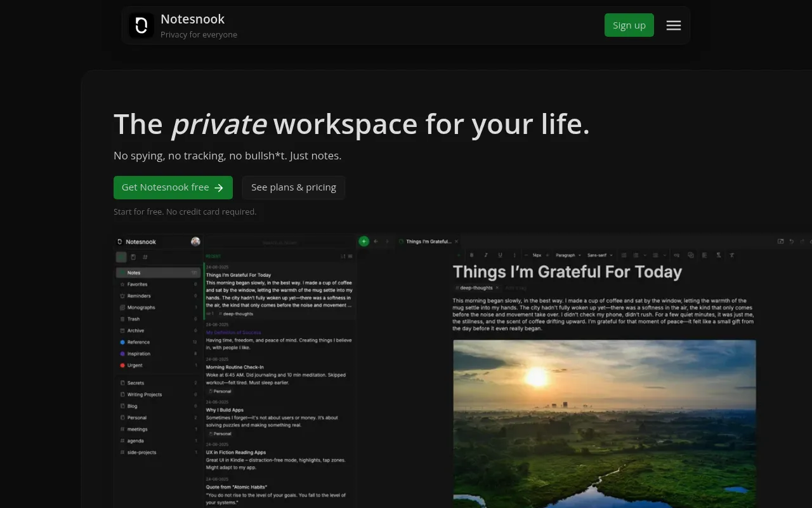Image resolution: width=812 pixels, height=508 pixels.
Task: Click the numbered list icon in the toolbar
Action: [636, 255]
